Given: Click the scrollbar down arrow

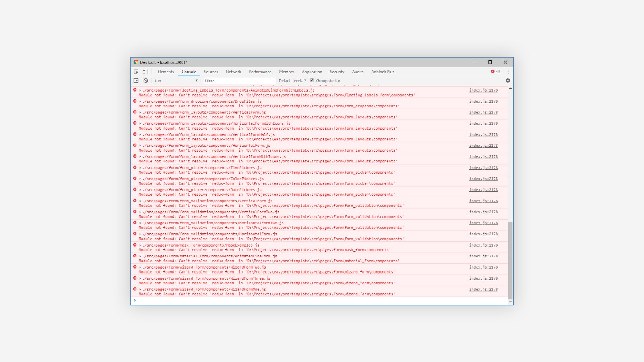Looking at the screenshot, I should (510, 302).
